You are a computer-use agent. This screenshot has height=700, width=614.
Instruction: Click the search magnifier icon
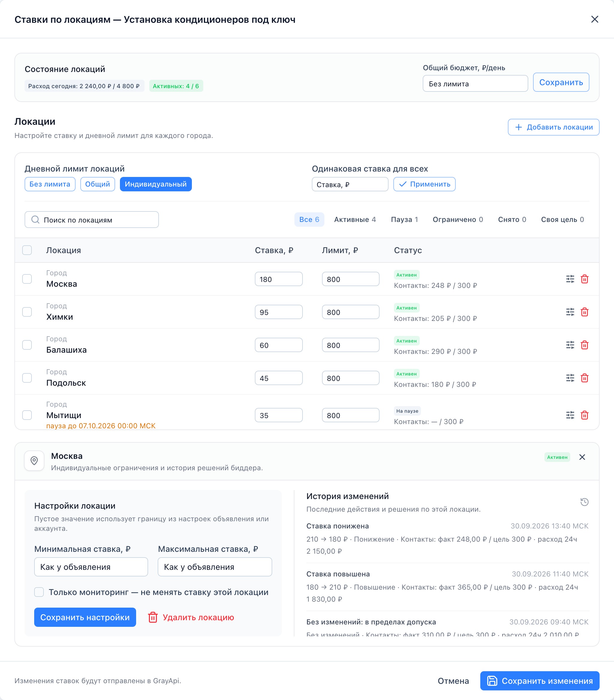(x=35, y=220)
